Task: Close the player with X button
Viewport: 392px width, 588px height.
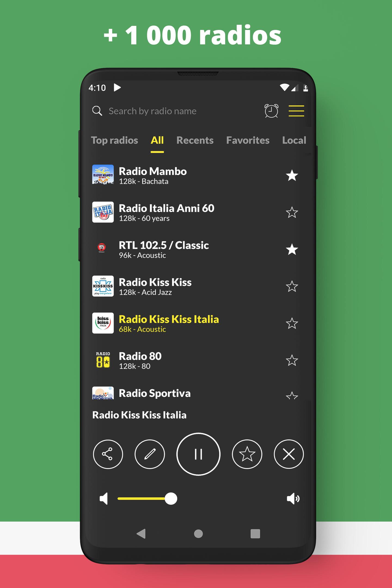Action: pyautogui.click(x=289, y=454)
